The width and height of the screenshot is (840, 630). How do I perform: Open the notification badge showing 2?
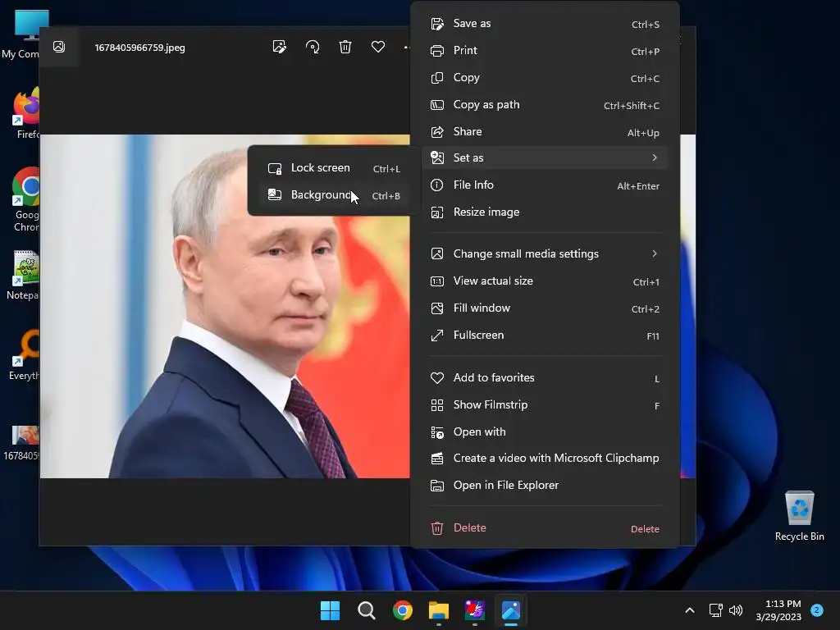[x=817, y=610]
